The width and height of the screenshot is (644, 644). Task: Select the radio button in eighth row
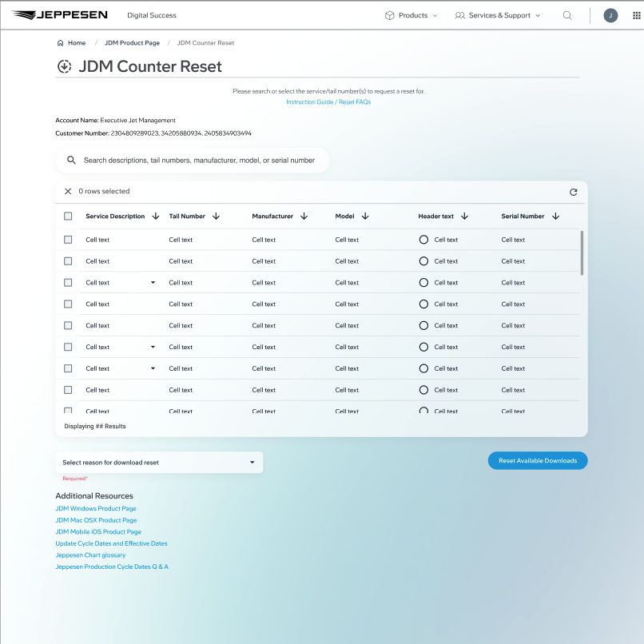tap(423, 390)
